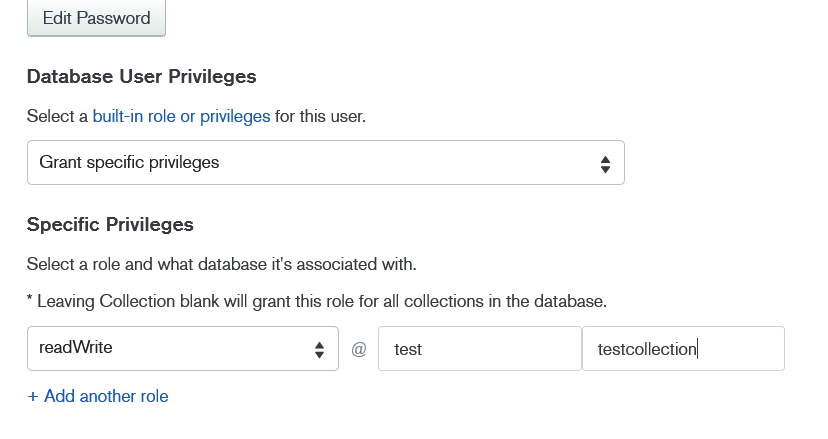Viewport: 828px width, 439px height.
Task: Focus the database field containing test
Action: pyautogui.click(x=479, y=348)
